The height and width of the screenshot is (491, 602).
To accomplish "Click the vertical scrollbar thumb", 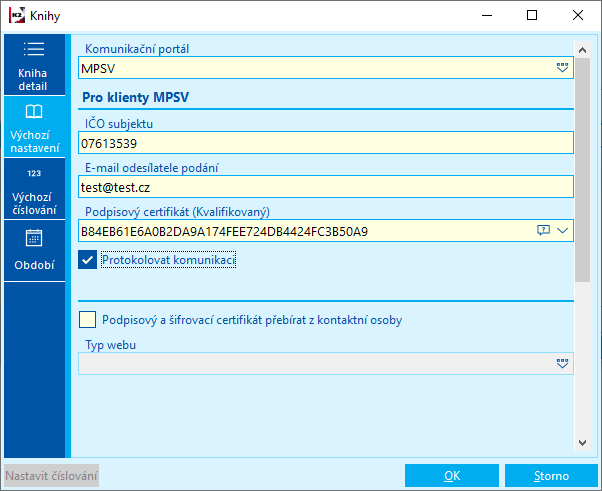I will (x=582, y=170).
